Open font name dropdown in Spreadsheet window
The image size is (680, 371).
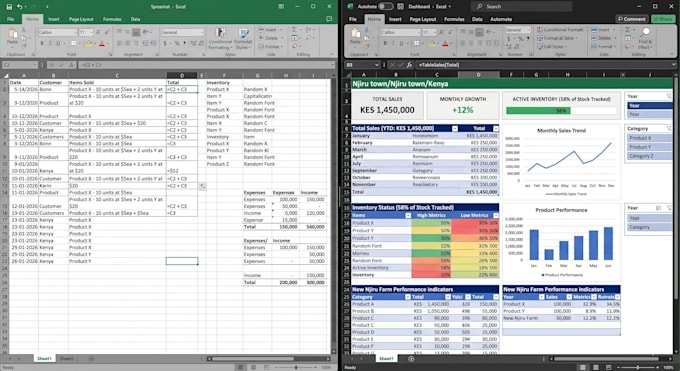pyautogui.click(x=75, y=32)
